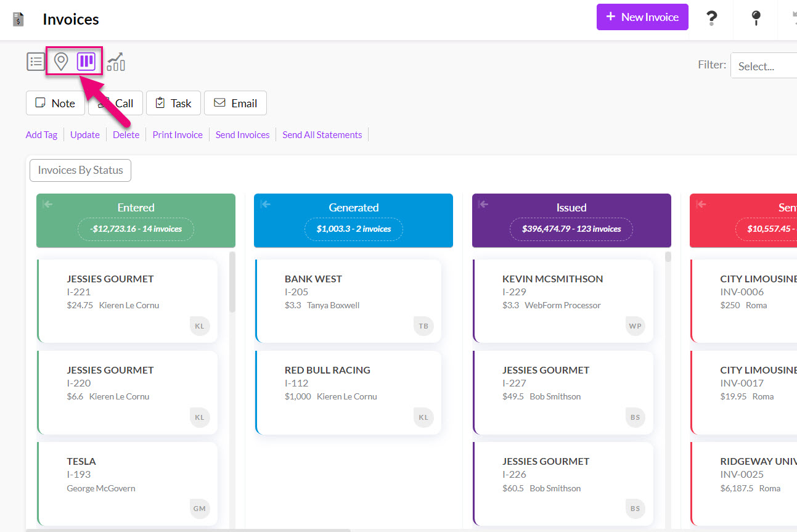Click Entered total -$12,723.16 - 14 invoices
797x532 pixels.
[136, 229]
